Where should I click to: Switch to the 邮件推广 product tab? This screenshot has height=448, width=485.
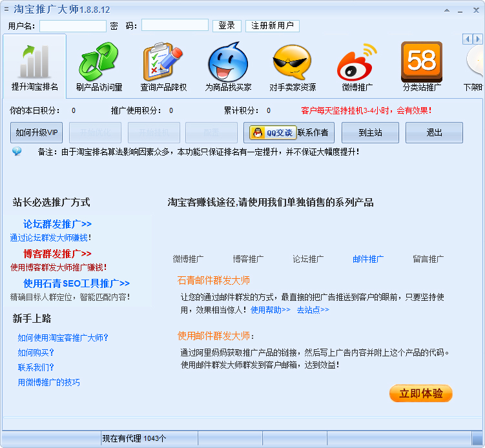click(368, 259)
